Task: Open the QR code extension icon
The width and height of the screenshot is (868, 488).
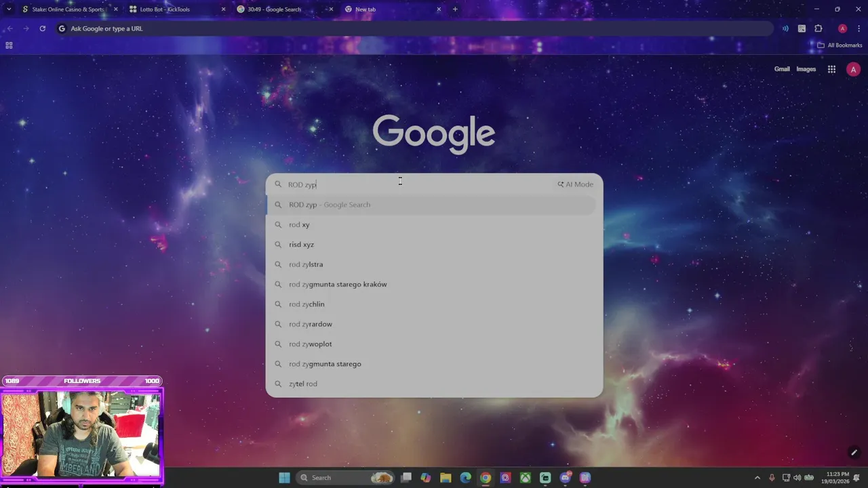Action: pos(802,28)
